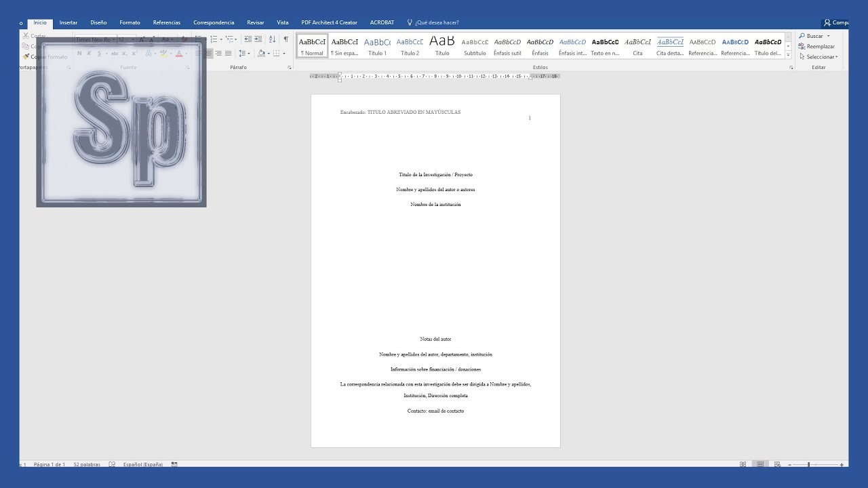Open the borders dropdown
868x488 pixels.
[x=285, y=53]
